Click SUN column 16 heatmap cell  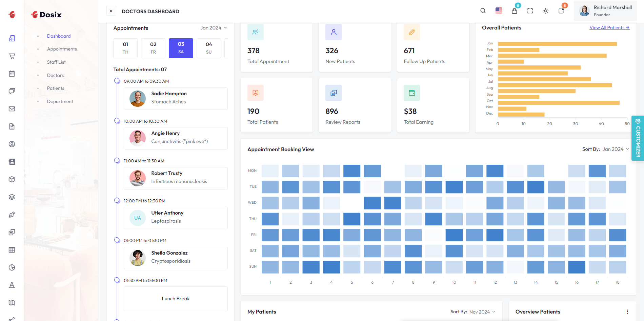pos(577,267)
